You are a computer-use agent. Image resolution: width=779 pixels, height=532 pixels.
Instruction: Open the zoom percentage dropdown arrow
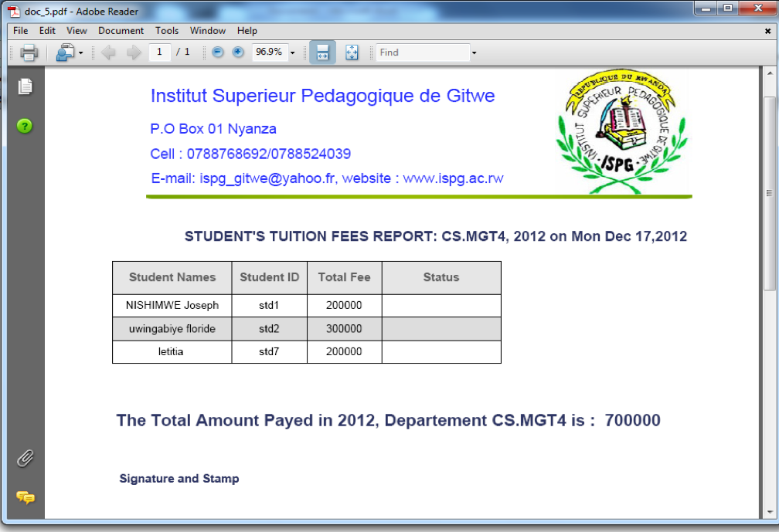[x=293, y=53]
